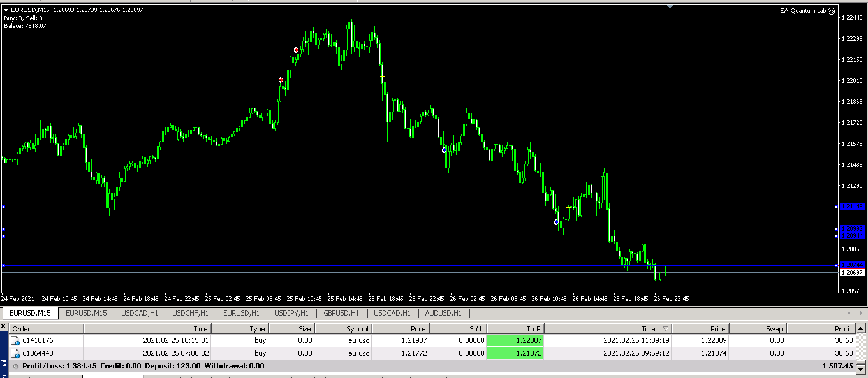Open the USDJPY,H1 chart tab
Image resolution: width=868 pixels, height=378 pixels.
pos(291,313)
